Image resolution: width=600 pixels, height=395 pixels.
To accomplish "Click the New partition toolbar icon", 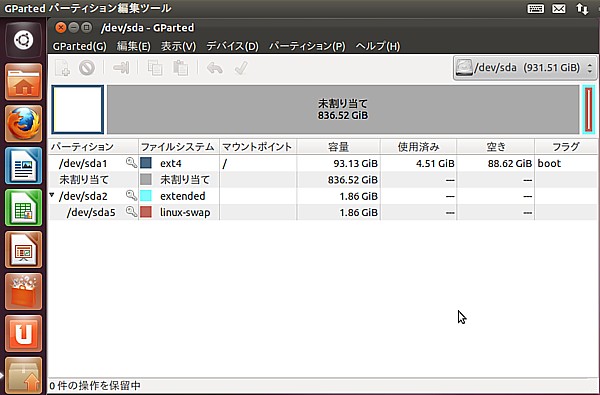I will pos(62,68).
